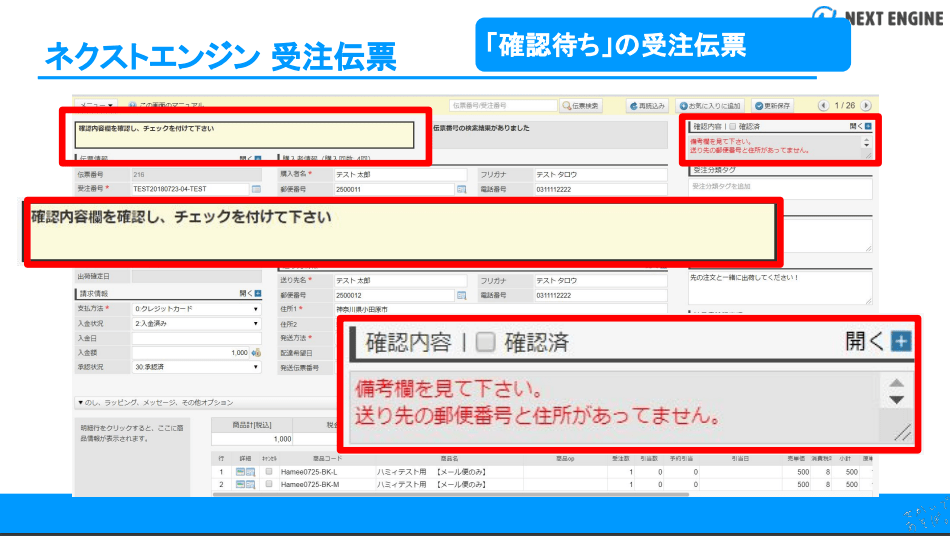Click the 購入者名 field with テスト 太郎
Viewport: 950px width, 536px height.
(400, 174)
